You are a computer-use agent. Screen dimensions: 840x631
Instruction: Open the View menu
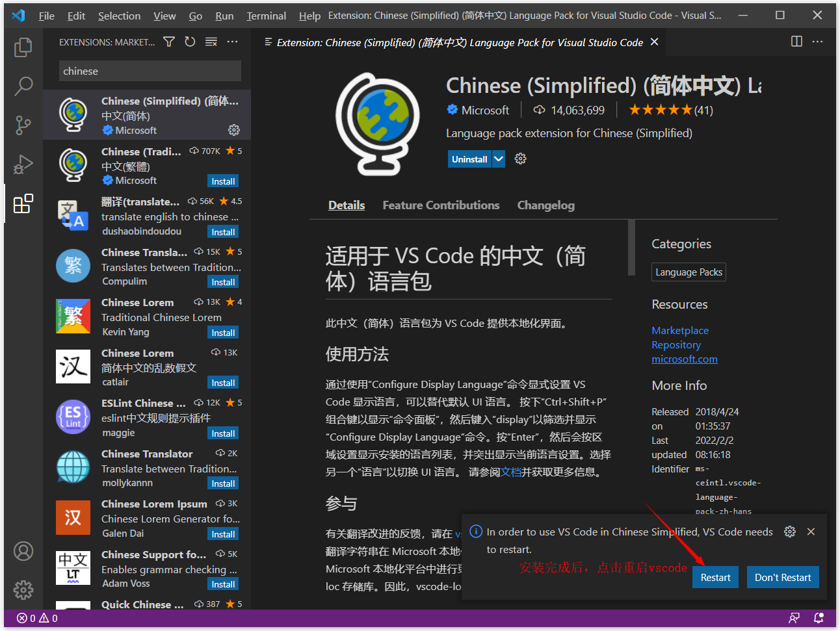click(164, 16)
